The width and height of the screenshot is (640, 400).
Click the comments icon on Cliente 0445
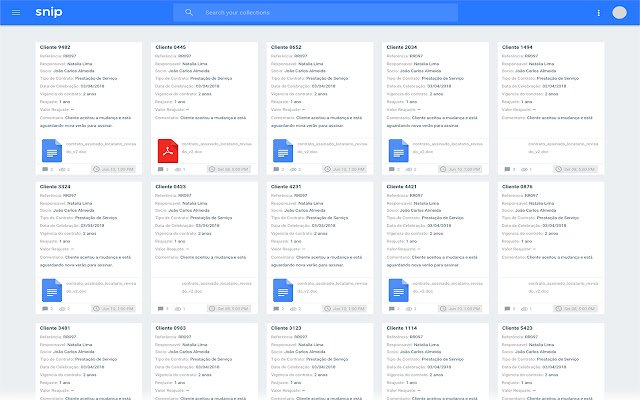click(x=160, y=169)
